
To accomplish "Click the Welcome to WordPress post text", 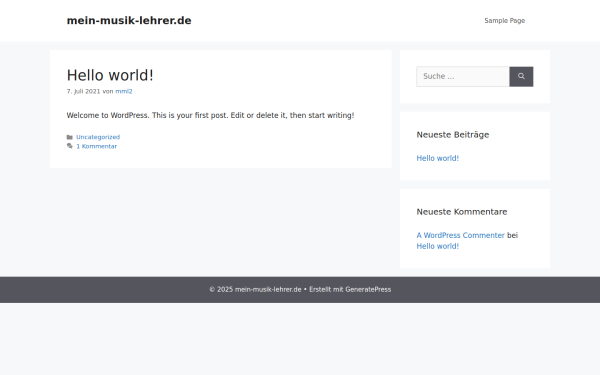I will click(210, 115).
